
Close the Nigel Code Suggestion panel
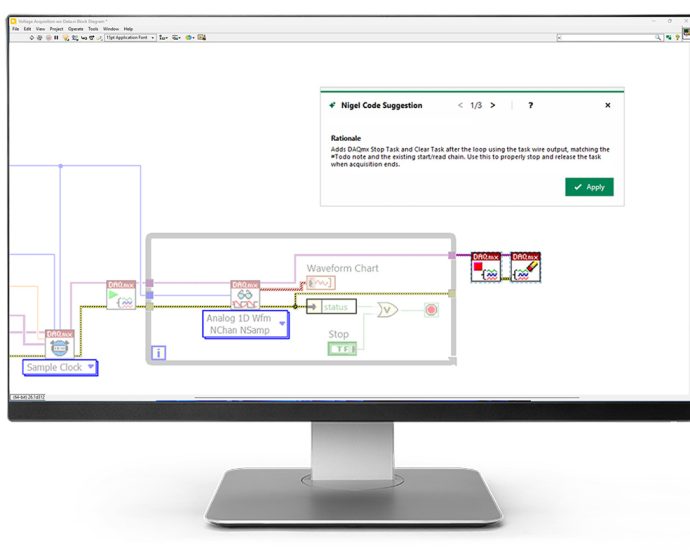[608, 105]
